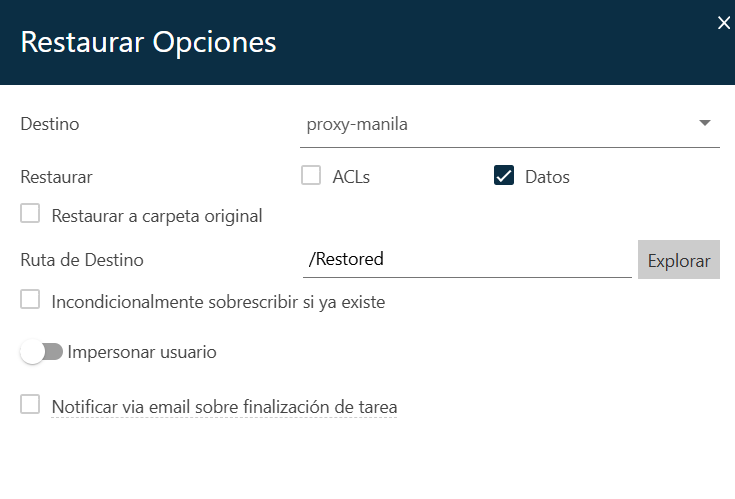735x499 pixels.
Task: Click the Ruta de Destino label
Action: [82, 260]
